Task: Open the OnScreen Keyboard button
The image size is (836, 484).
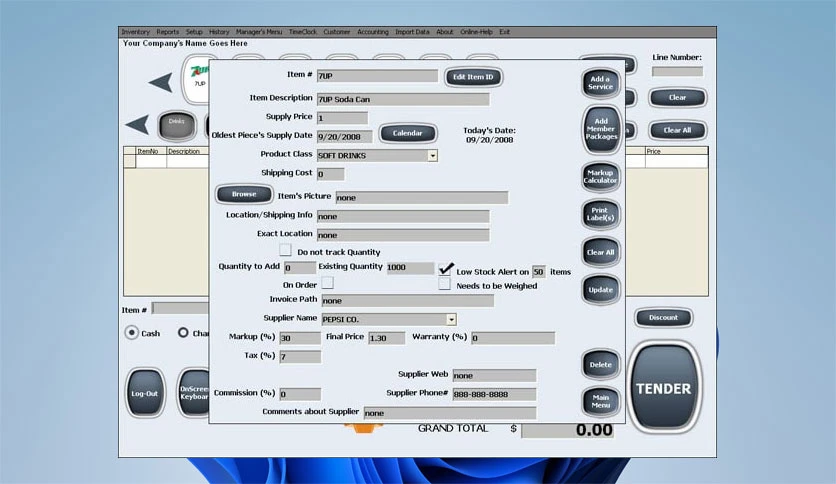Action: [x=193, y=393]
